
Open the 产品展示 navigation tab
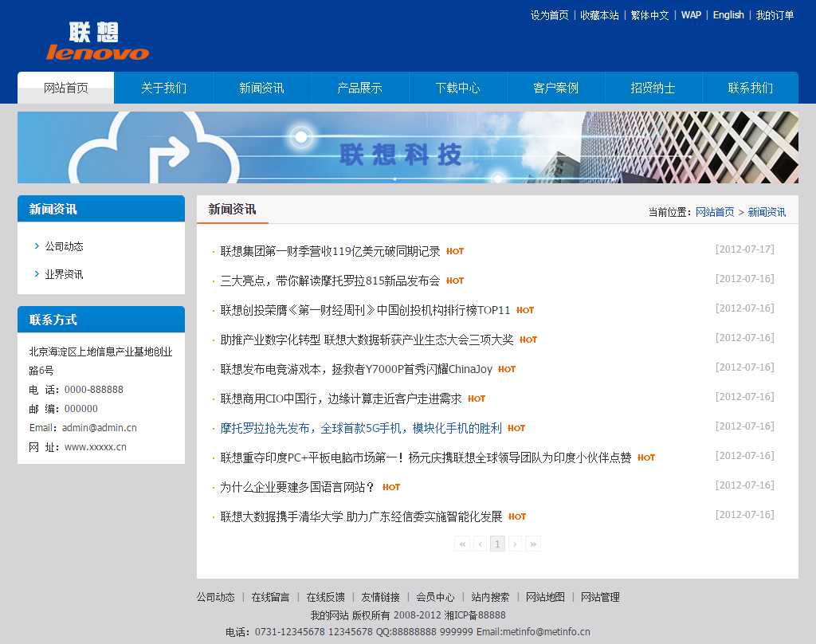359,88
